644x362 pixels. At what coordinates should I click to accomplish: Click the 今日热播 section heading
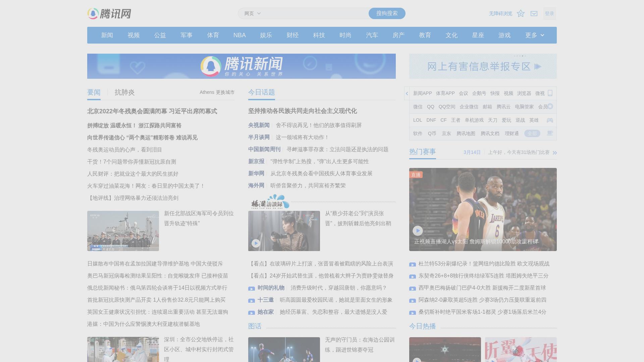tap(423, 326)
